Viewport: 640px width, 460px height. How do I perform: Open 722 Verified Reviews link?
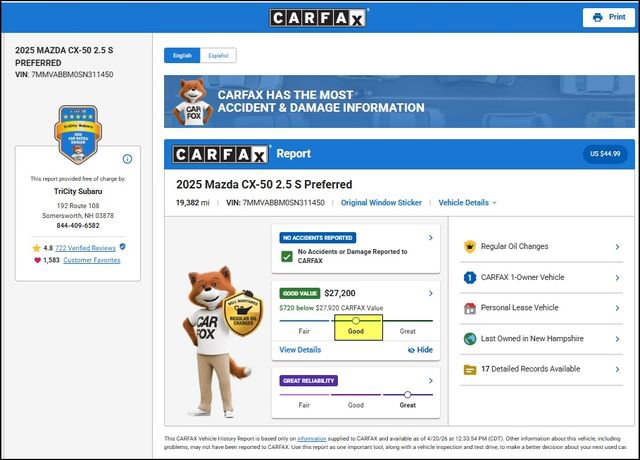click(85, 248)
